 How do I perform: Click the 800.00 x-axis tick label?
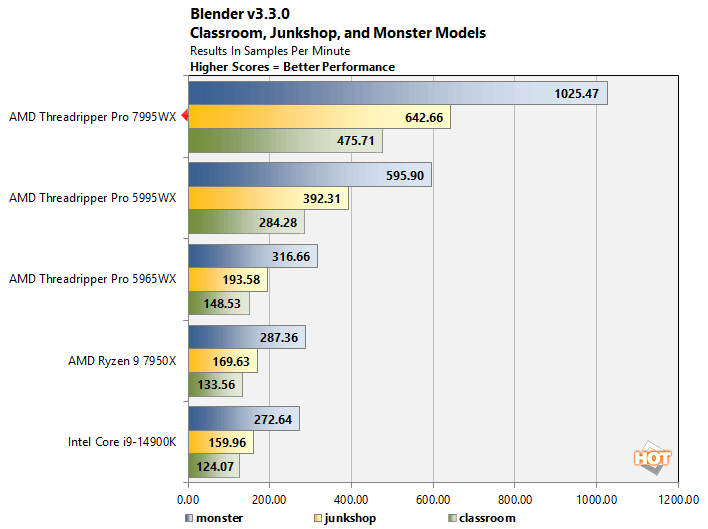tap(515, 500)
